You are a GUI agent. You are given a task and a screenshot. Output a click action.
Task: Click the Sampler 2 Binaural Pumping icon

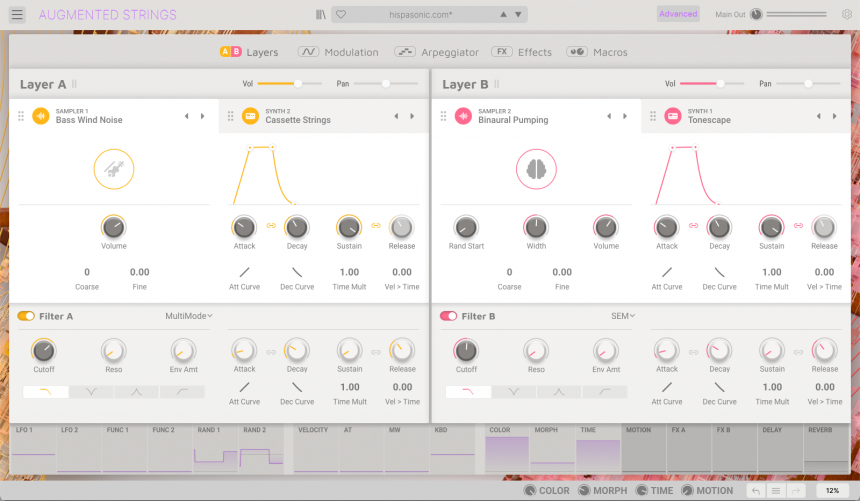pos(463,116)
